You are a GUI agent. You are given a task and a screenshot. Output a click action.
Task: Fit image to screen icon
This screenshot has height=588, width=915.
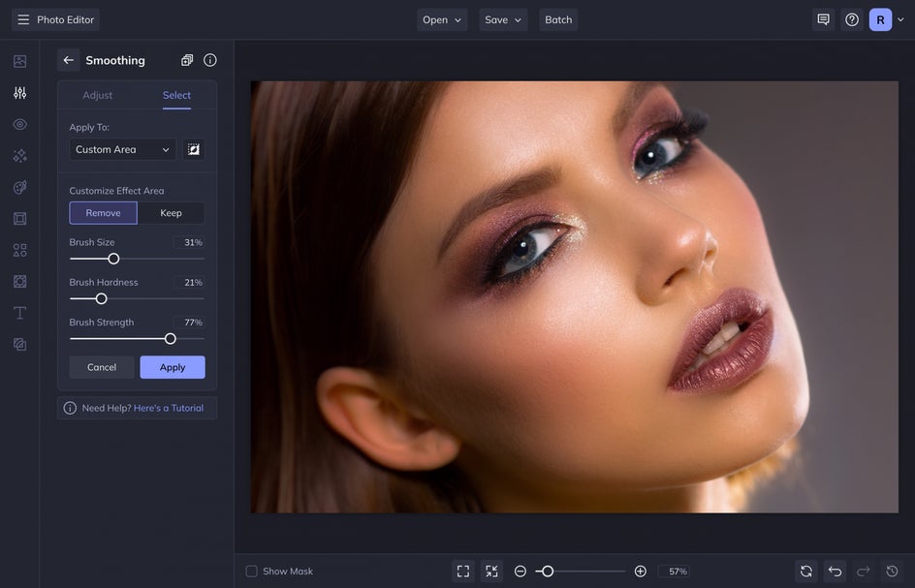click(463, 572)
